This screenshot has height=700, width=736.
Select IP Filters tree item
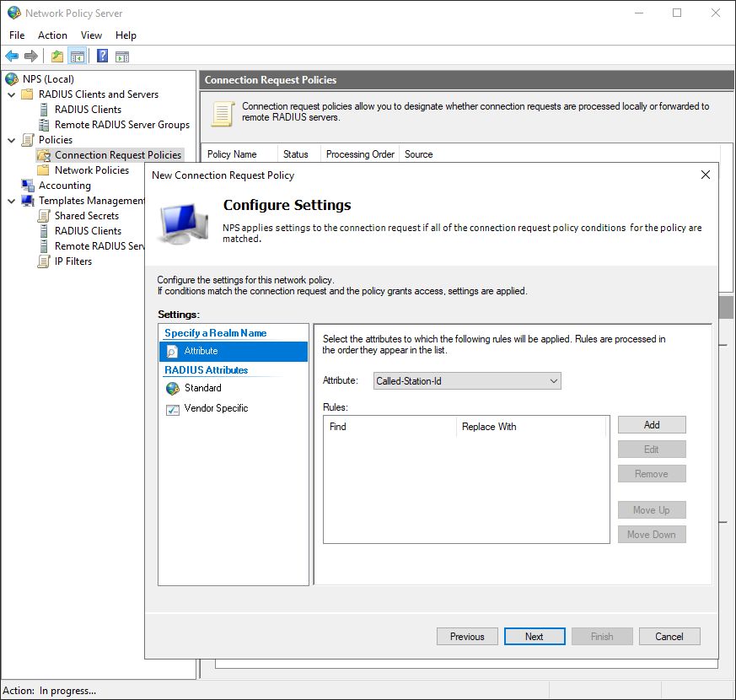(73, 261)
